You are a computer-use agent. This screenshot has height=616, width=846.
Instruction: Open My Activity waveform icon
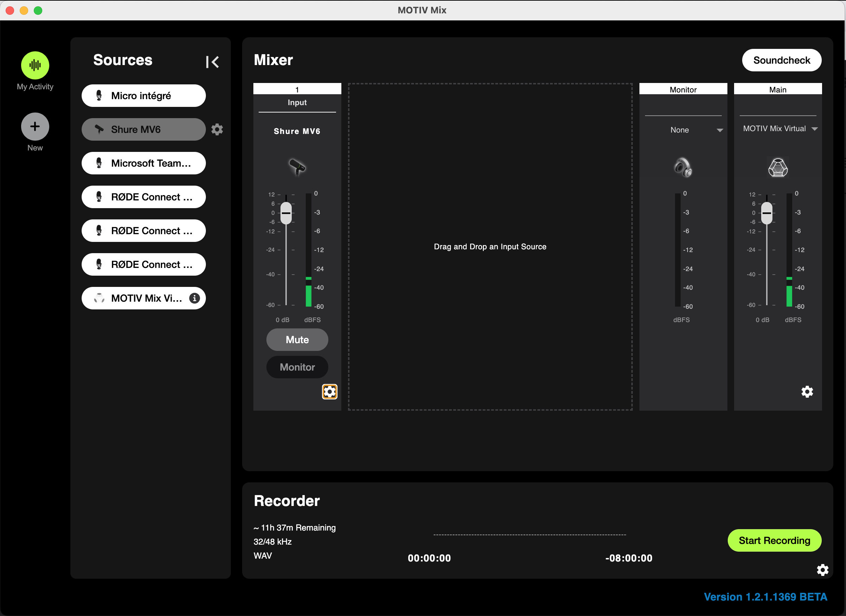pos(35,65)
